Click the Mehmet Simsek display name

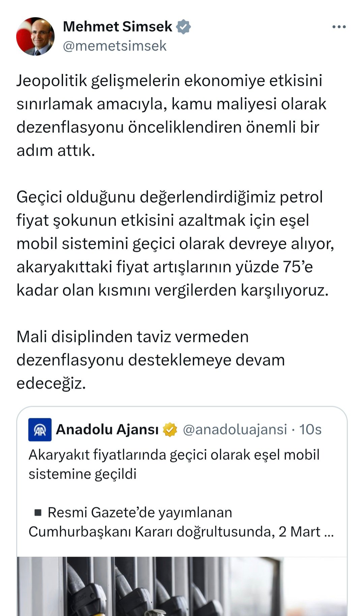click(x=118, y=27)
